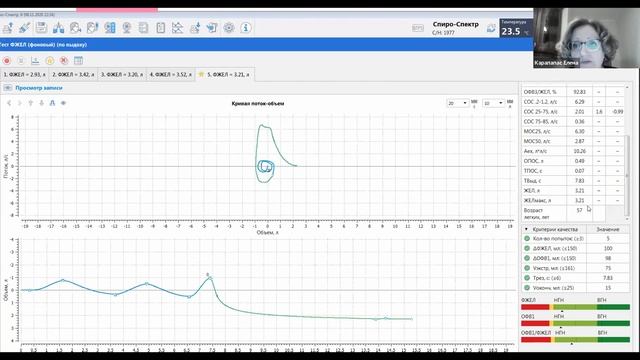Click the Возраст легких value 57
Screen dimensions: 640x360
(x=580, y=210)
